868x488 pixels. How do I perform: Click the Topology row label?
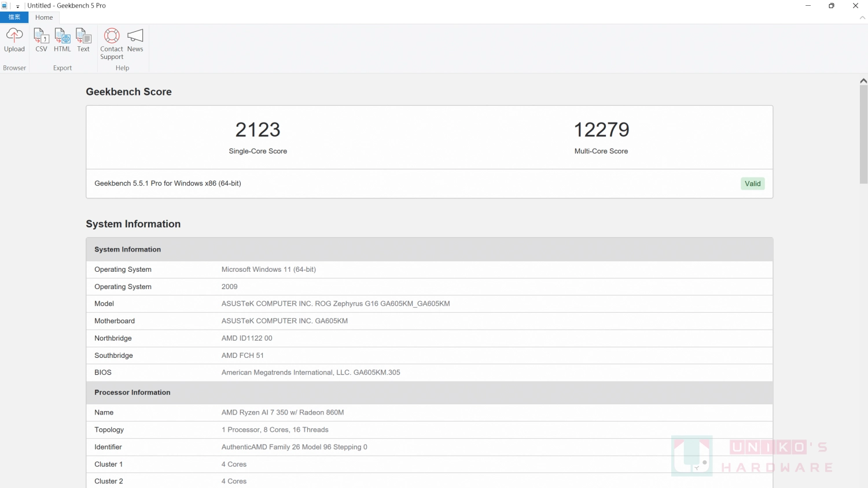109,430
